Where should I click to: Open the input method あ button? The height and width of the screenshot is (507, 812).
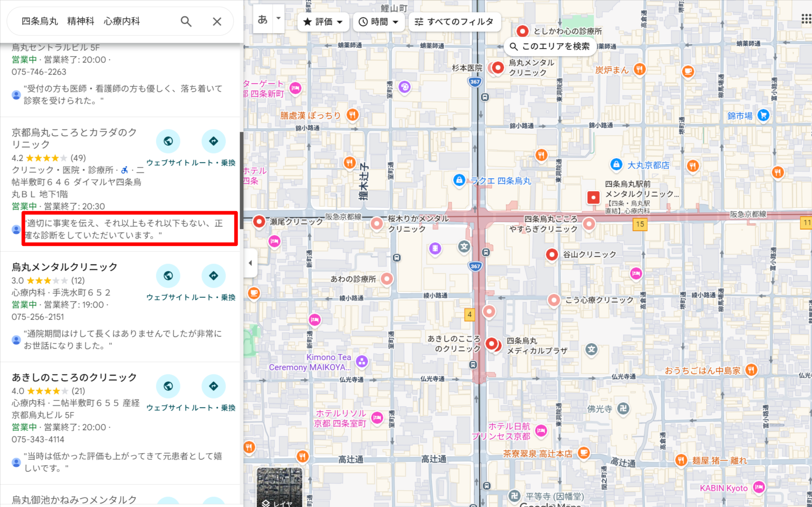263,19
